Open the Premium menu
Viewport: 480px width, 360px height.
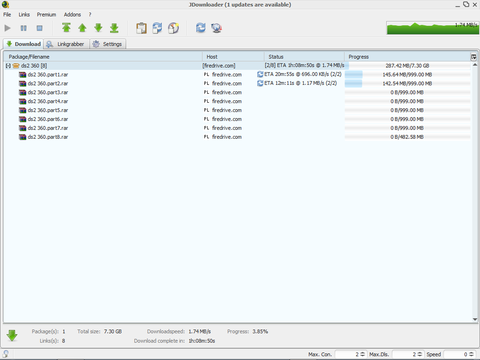(46, 14)
